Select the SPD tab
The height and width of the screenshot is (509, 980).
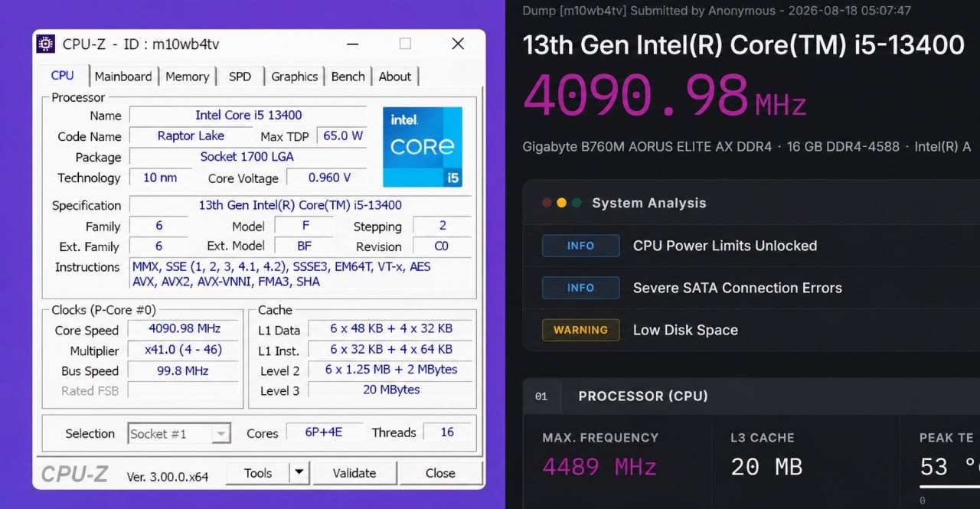(x=240, y=77)
